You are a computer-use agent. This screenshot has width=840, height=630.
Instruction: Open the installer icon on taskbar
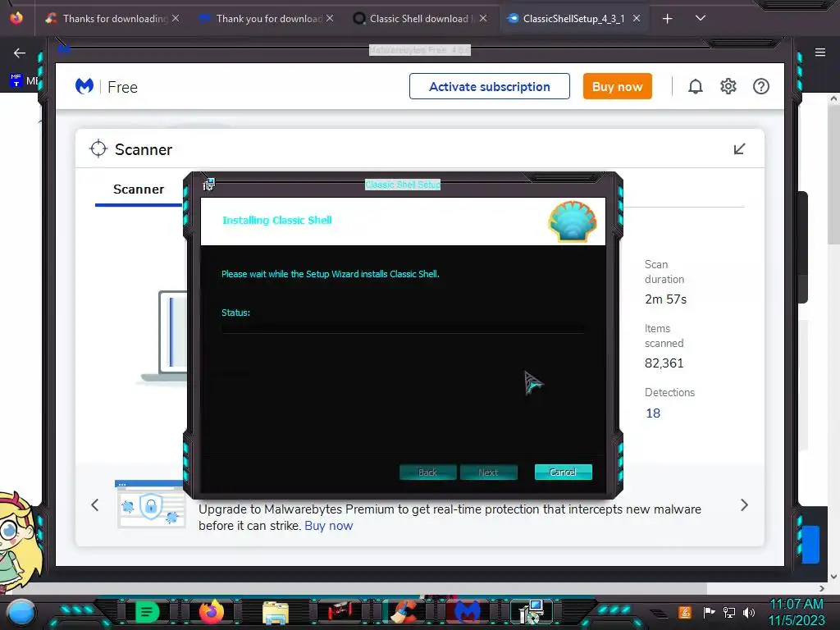coord(532,612)
